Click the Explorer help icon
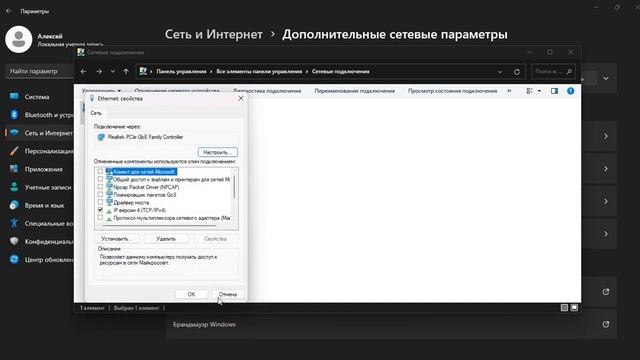This screenshot has width=640, height=360. tap(571, 91)
